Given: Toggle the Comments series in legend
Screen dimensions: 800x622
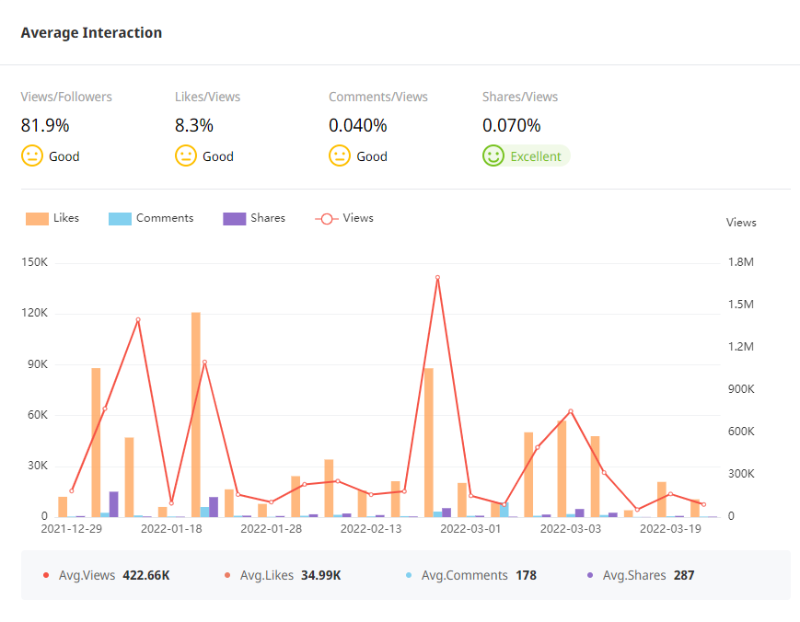Looking at the screenshot, I should [151, 218].
